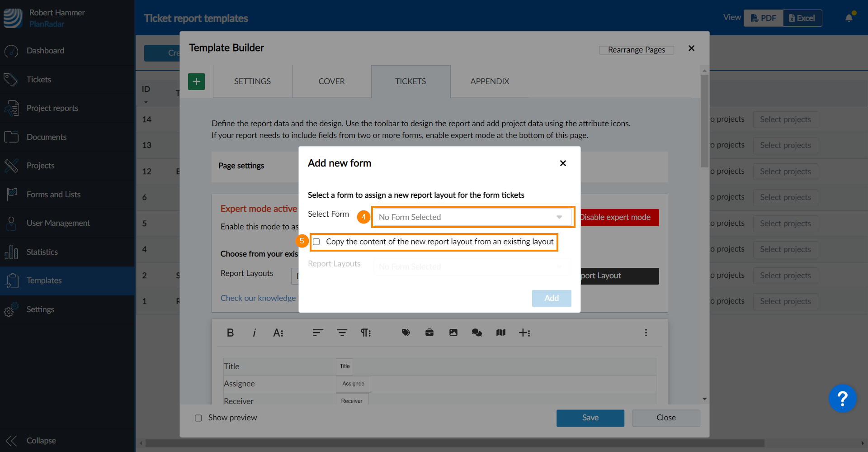Image resolution: width=868 pixels, height=452 pixels.
Task: Switch to the SETTINGS tab
Action: 252,81
